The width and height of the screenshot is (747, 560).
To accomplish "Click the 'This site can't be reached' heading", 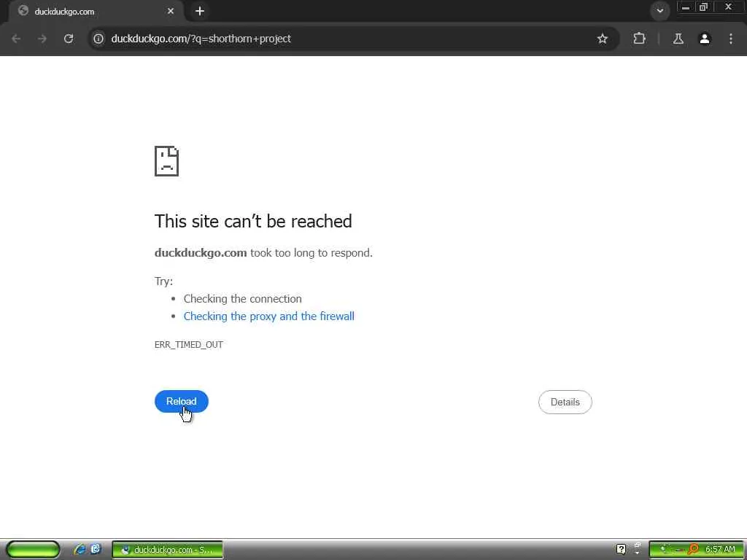I will click(253, 221).
